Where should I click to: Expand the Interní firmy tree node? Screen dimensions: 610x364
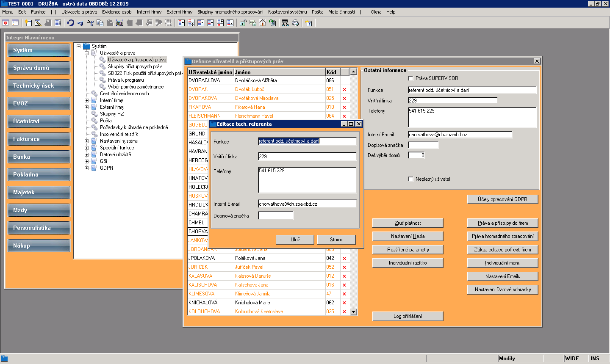point(86,100)
